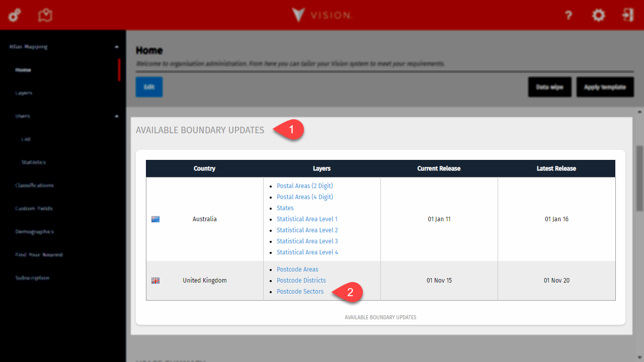
Task: Click the Data wipe button
Action: [549, 87]
